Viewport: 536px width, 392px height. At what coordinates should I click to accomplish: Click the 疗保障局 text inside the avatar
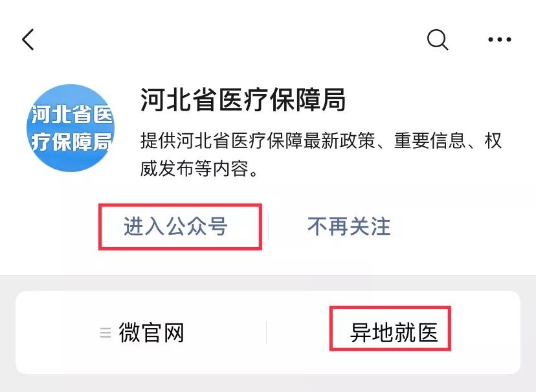tap(71, 142)
